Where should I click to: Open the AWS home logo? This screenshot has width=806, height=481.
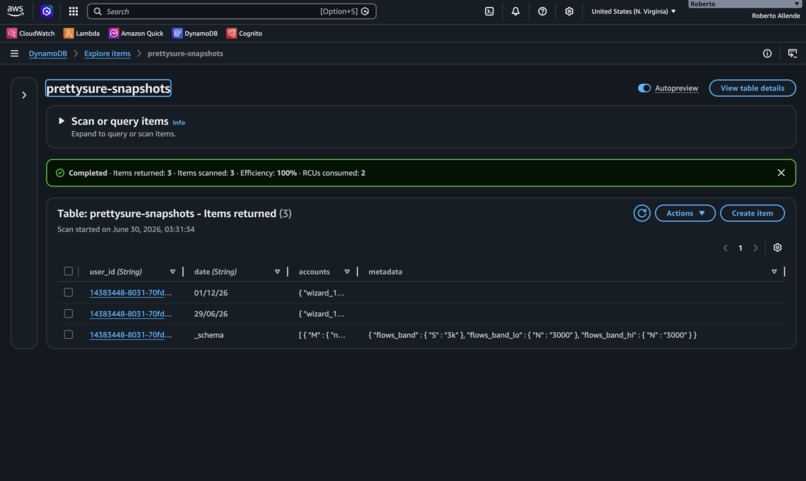(15, 11)
